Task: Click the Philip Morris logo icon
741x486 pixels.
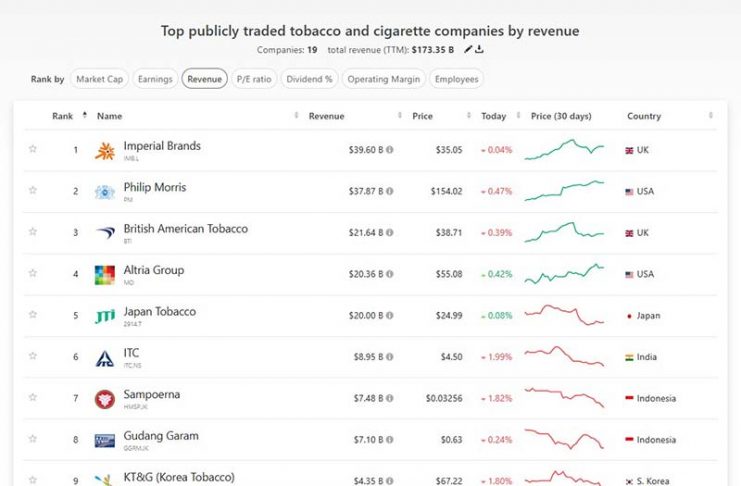Action: point(105,192)
